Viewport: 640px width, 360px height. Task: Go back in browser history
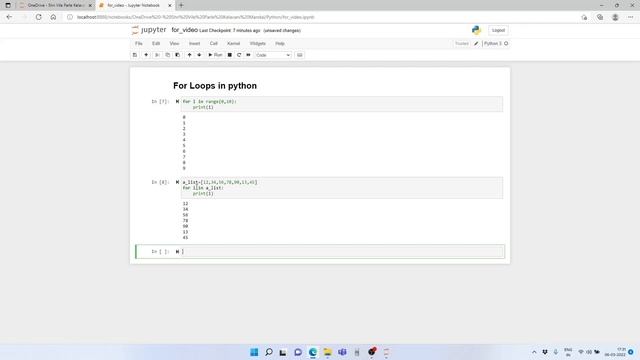tap(9, 17)
